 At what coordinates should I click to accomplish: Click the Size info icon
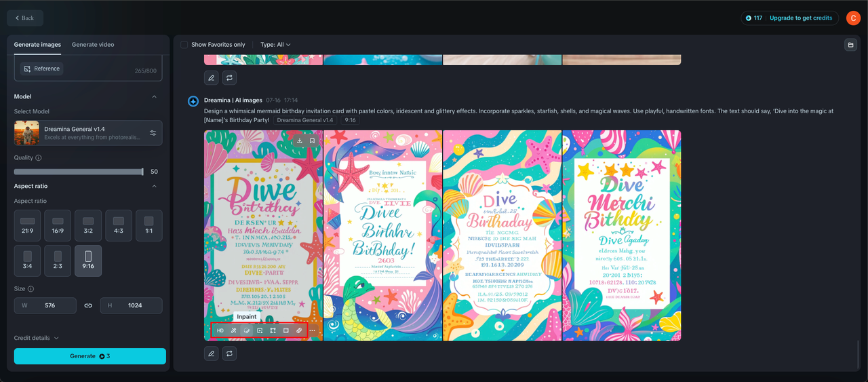[x=31, y=288]
